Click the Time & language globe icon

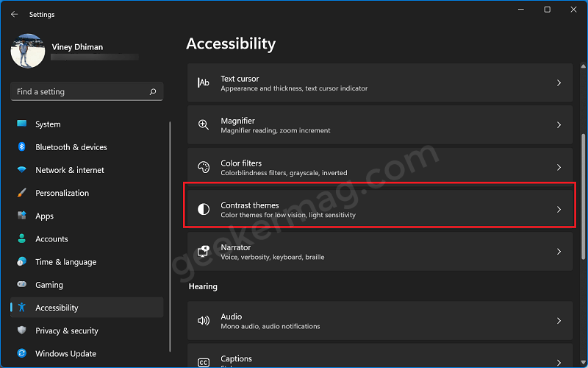coord(22,262)
